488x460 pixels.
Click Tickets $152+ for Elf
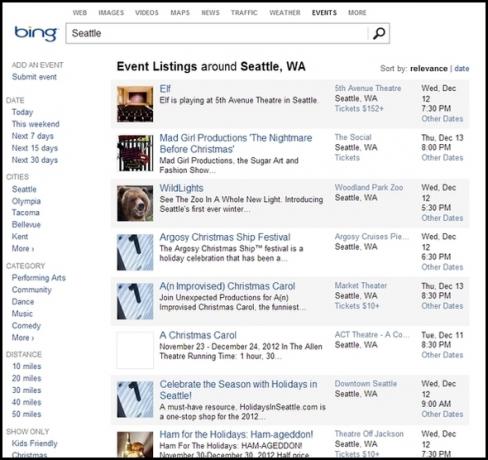pos(359,109)
